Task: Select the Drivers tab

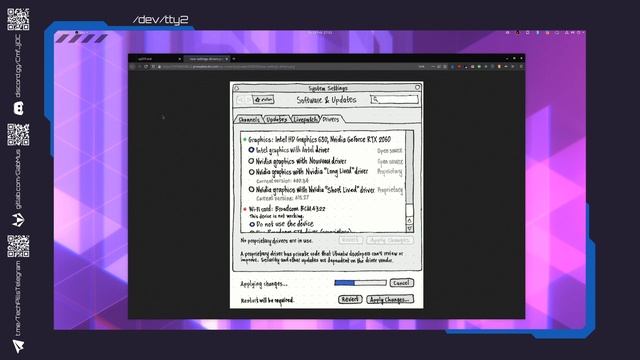Action: click(x=331, y=119)
